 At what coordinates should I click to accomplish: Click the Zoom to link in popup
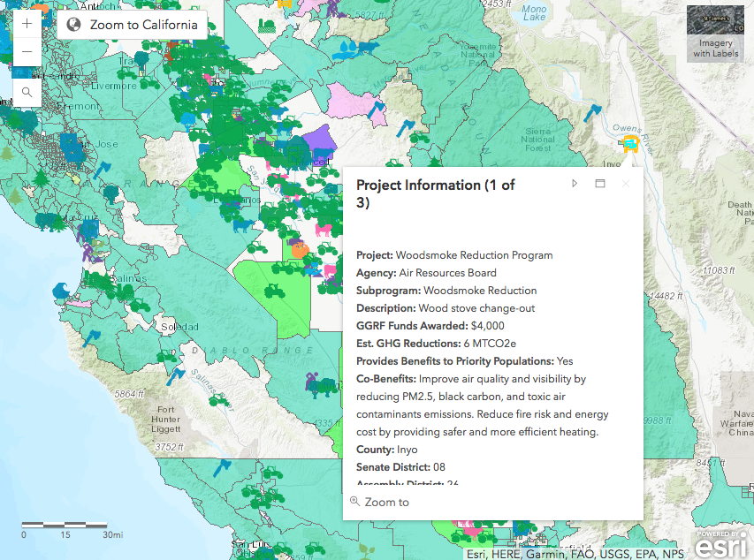(x=380, y=502)
